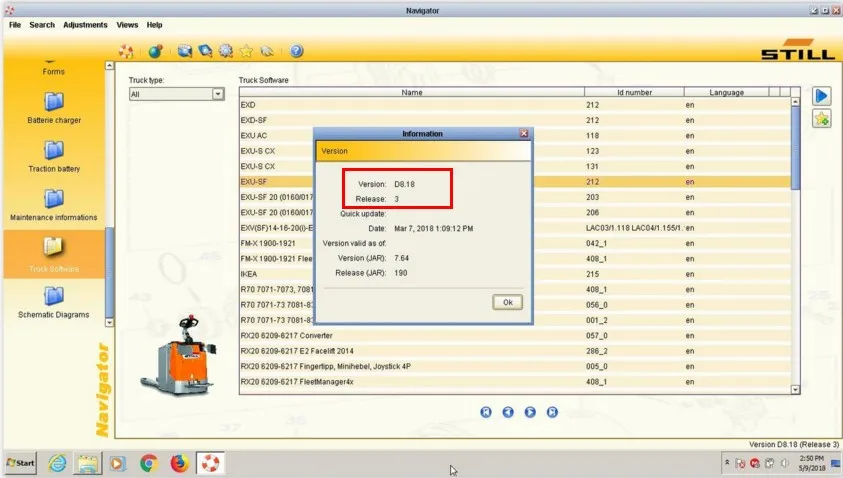Open the File menu
843x478 pixels.
tap(15, 25)
